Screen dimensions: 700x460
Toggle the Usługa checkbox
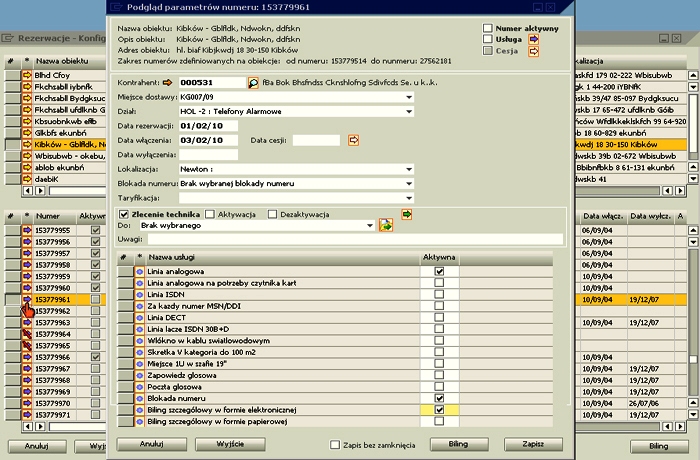488,39
